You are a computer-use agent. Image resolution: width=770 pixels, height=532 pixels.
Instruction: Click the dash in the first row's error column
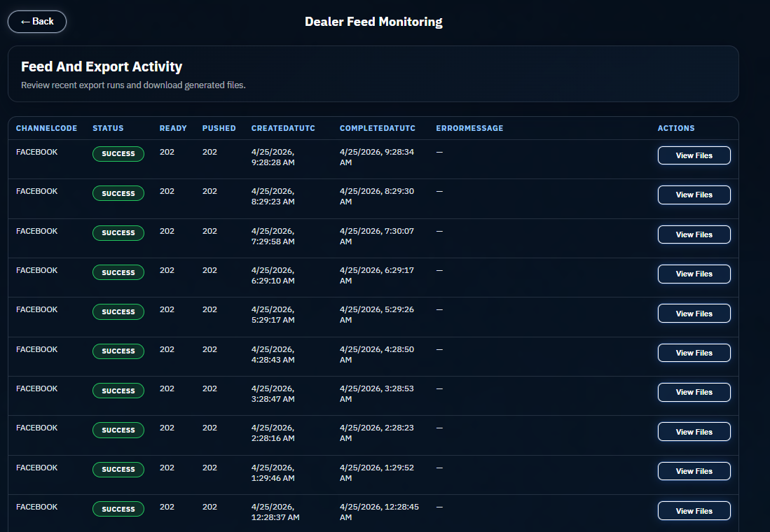[440, 152]
